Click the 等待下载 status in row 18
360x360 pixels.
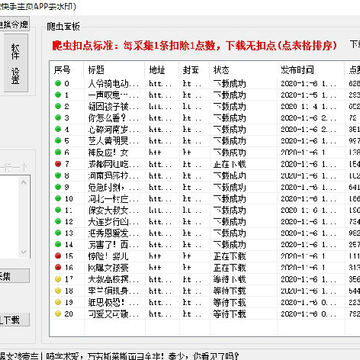pyautogui.click(x=230, y=291)
